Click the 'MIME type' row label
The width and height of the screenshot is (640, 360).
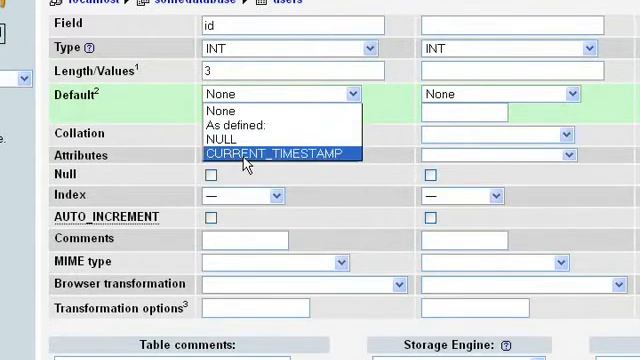click(83, 262)
